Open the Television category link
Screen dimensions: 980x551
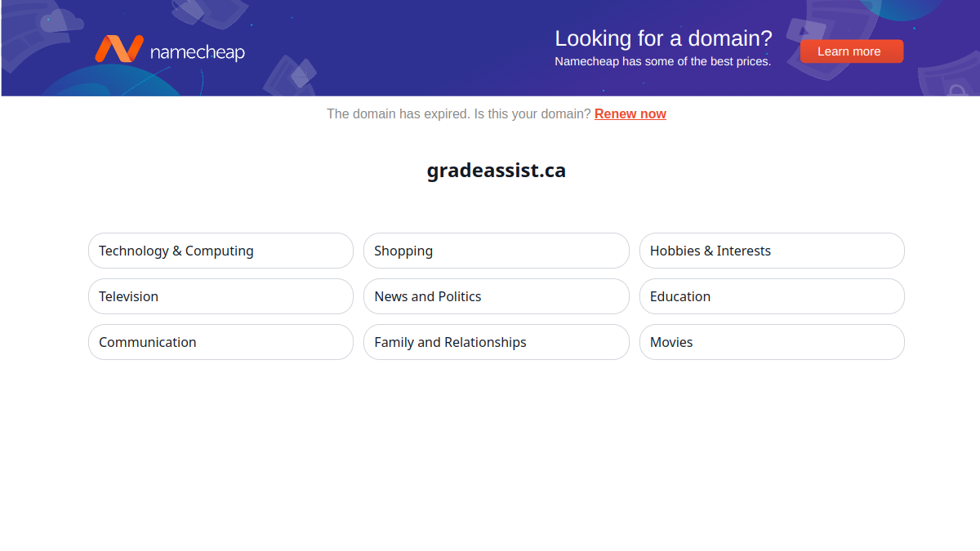tap(220, 296)
